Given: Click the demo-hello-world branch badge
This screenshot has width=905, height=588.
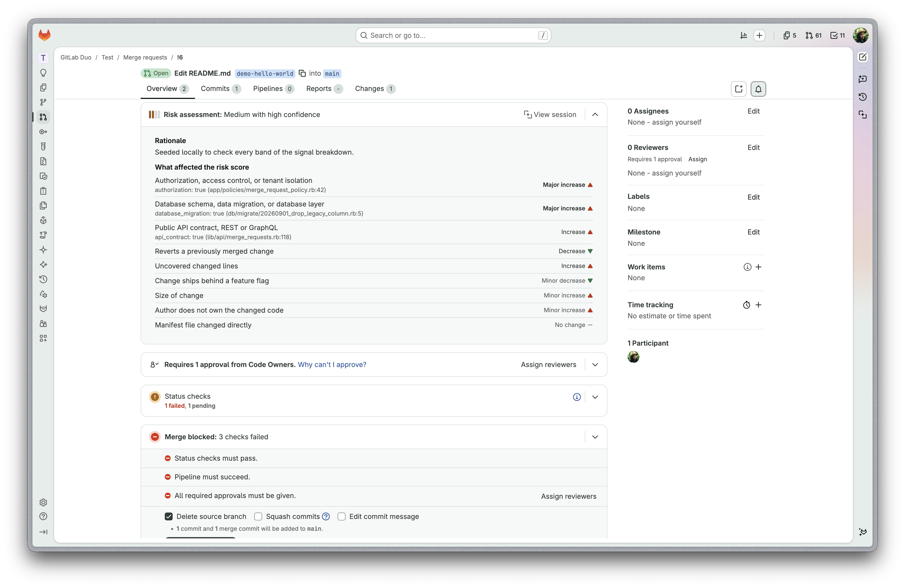Looking at the screenshot, I should click(265, 73).
